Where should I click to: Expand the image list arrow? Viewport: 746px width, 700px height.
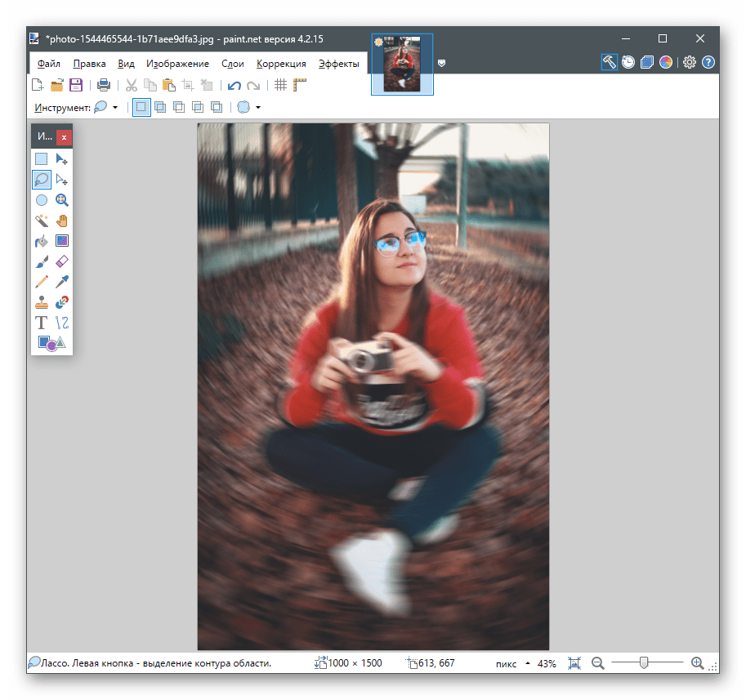pos(441,63)
